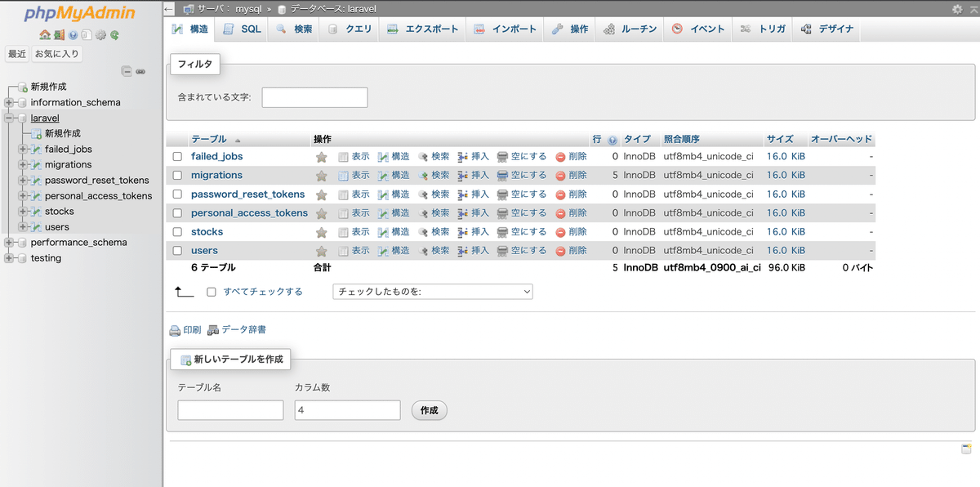Expand performance_schema database in tree
The width and height of the screenshot is (980, 487).
point(9,243)
